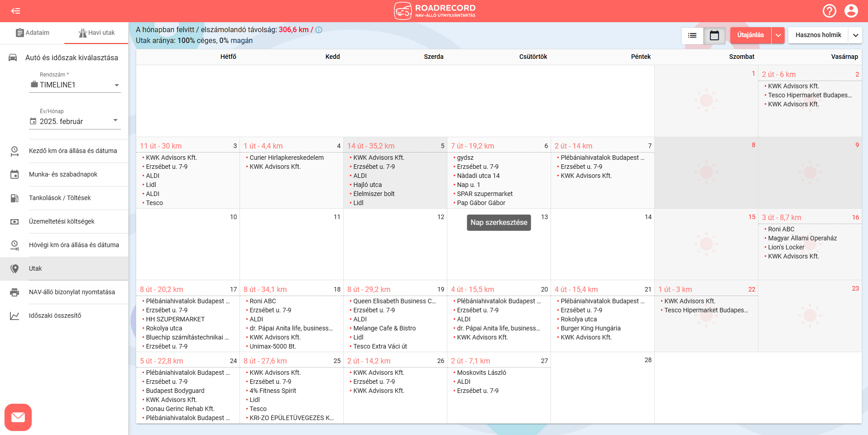
Task: Click the money icon for Üzemeltetési költségek
Action: [14, 221]
